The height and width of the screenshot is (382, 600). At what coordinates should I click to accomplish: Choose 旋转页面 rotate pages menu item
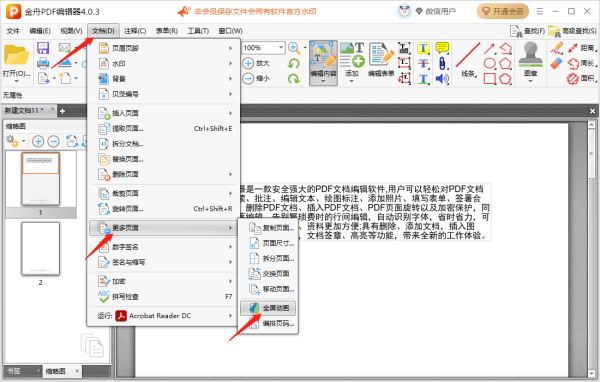(x=163, y=209)
